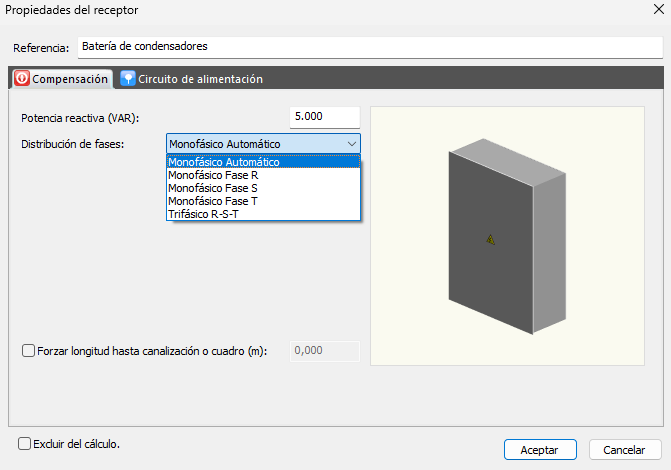Click the Potencia reactiva value field

pyautogui.click(x=324, y=117)
